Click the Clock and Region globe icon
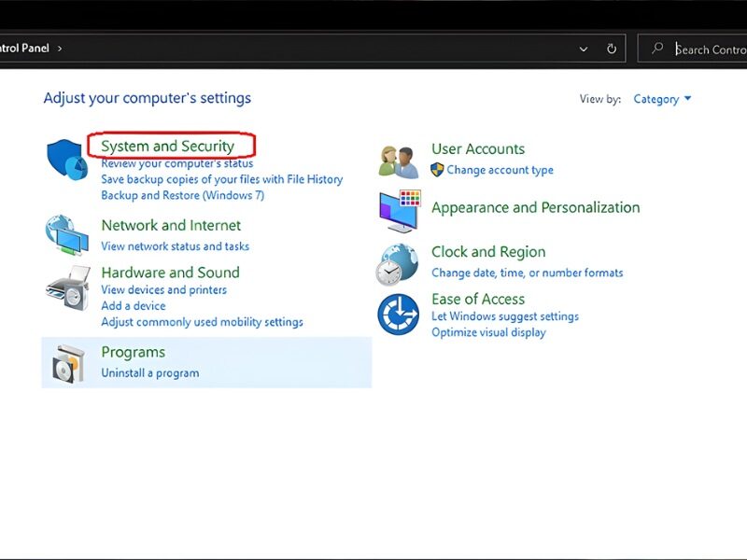This screenshot has width=747, height=560. [398, 264]
